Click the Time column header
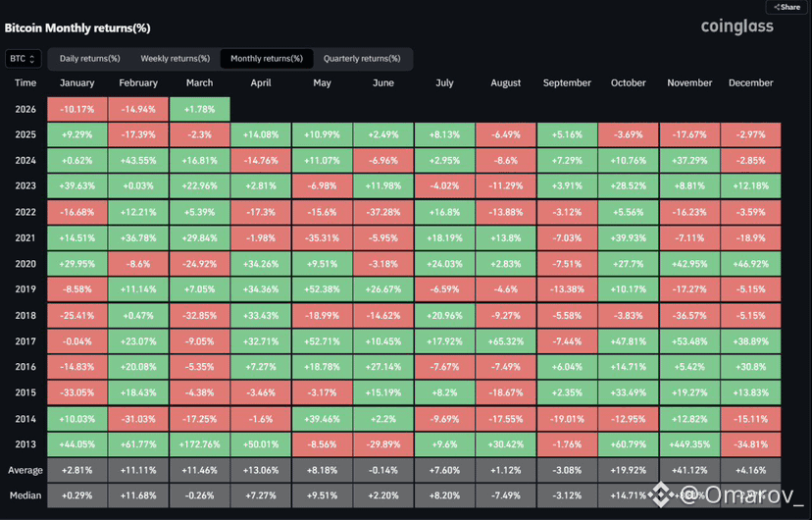The width and height of the screenshot is (812, 520). 25,82
